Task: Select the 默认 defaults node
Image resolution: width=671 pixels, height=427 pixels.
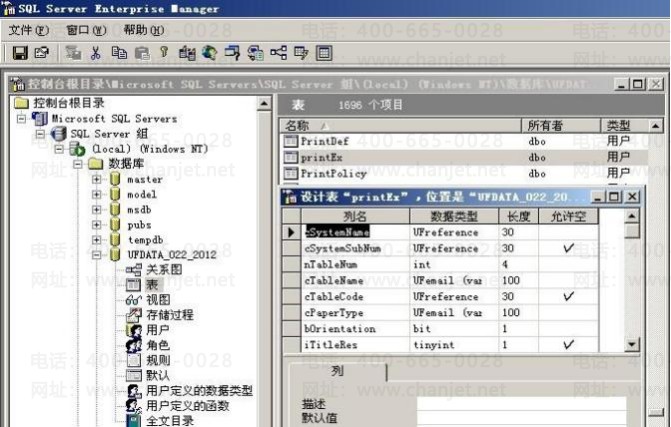Action: tap(157, 375)
